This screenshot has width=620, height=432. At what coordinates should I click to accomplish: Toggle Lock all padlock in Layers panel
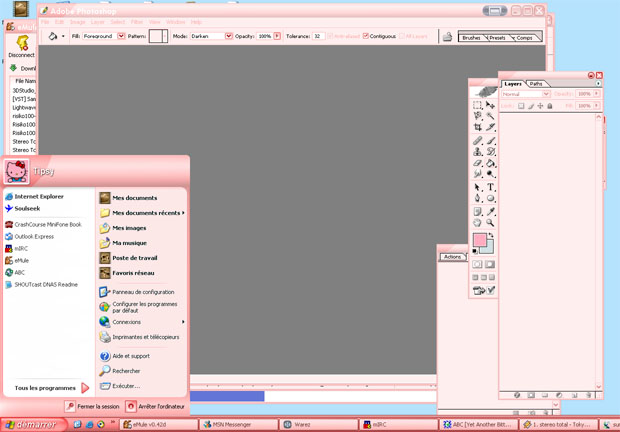[550, 106]
